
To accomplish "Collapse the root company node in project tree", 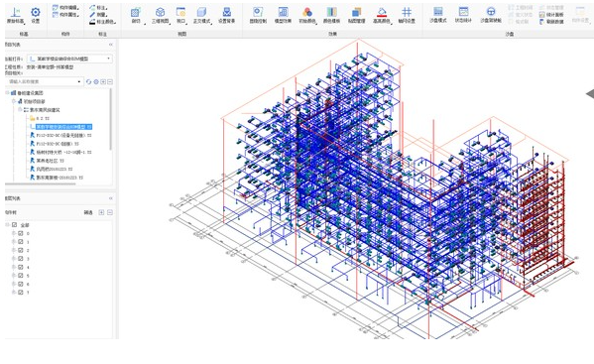I will pyautogui.click(x=7, y=93).
